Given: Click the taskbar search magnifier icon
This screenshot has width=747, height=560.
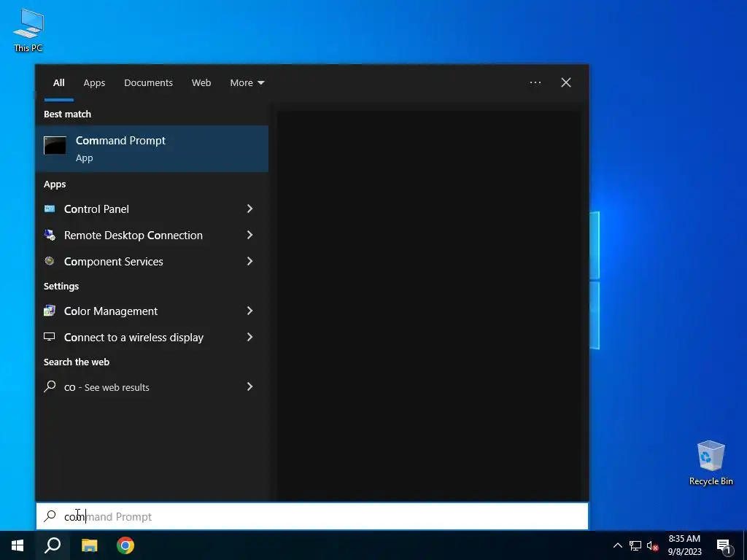Looking at the screenshot, I should (x=53, y=545).
